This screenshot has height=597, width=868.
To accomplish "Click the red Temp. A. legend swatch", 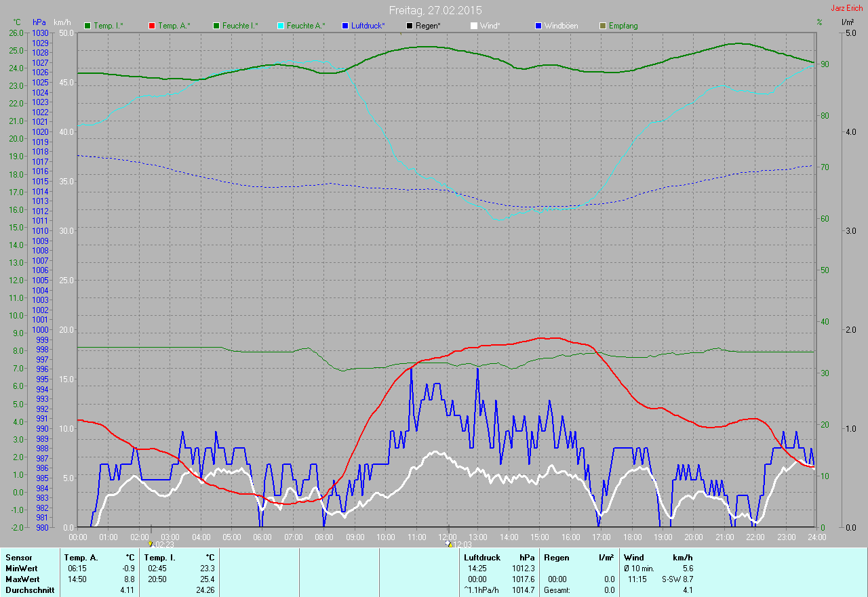I will coord(152,26).
